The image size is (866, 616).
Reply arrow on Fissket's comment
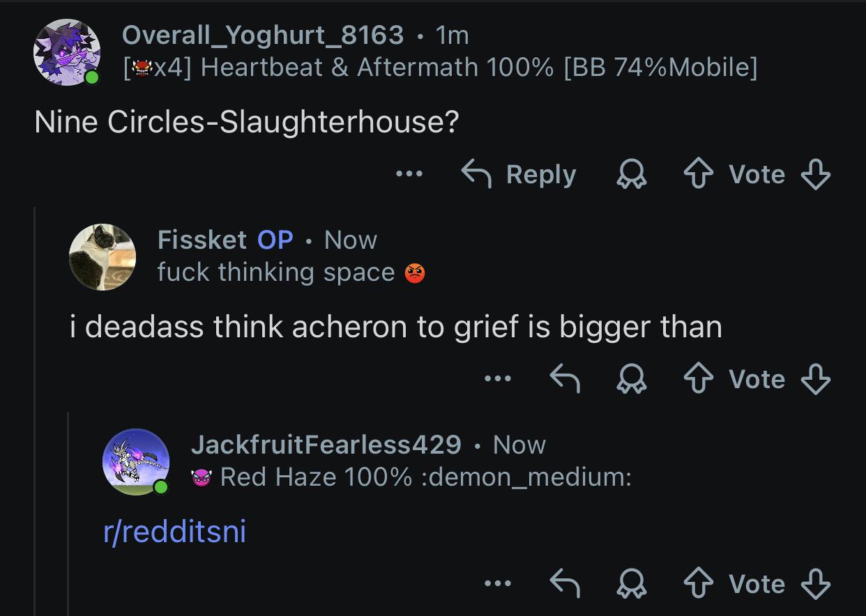click(x=565, y=380)
